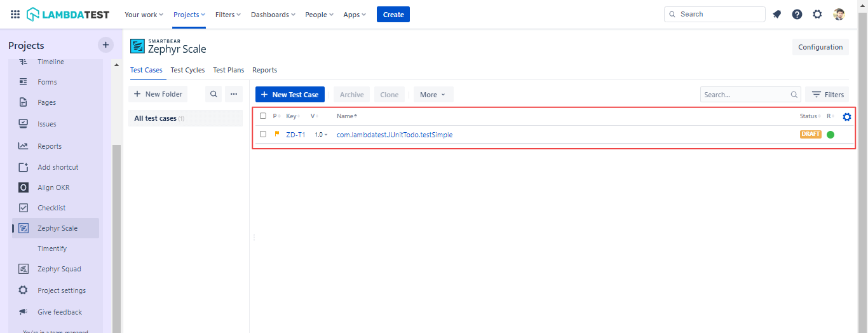868x333 pixels.
Task: Open table column settings gear
Action: coord(846,116)
